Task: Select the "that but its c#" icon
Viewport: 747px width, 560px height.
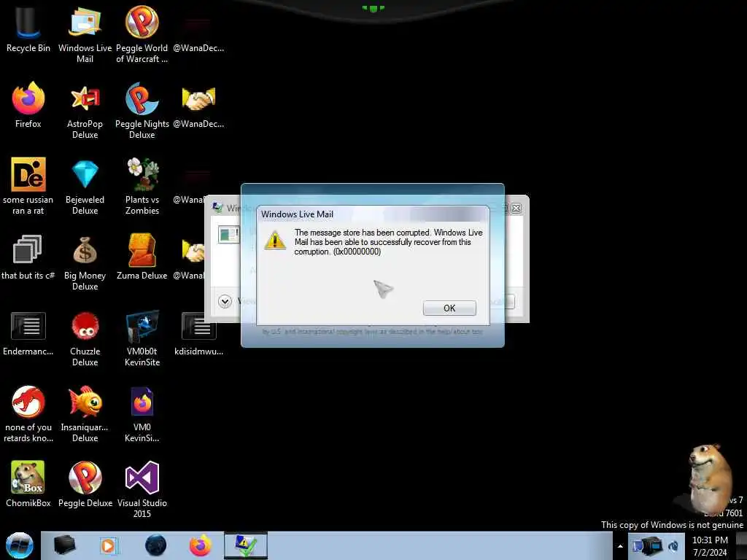Action: [28, 257]
